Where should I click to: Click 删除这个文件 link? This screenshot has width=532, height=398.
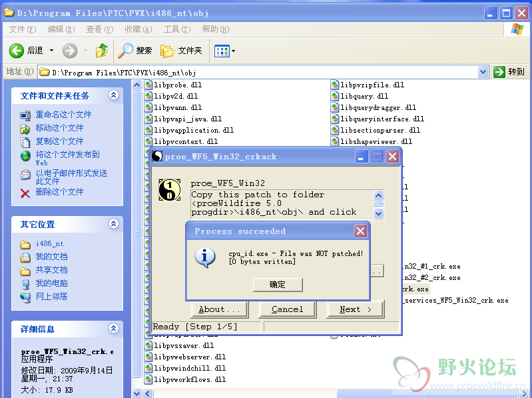(x=59, y=192)
